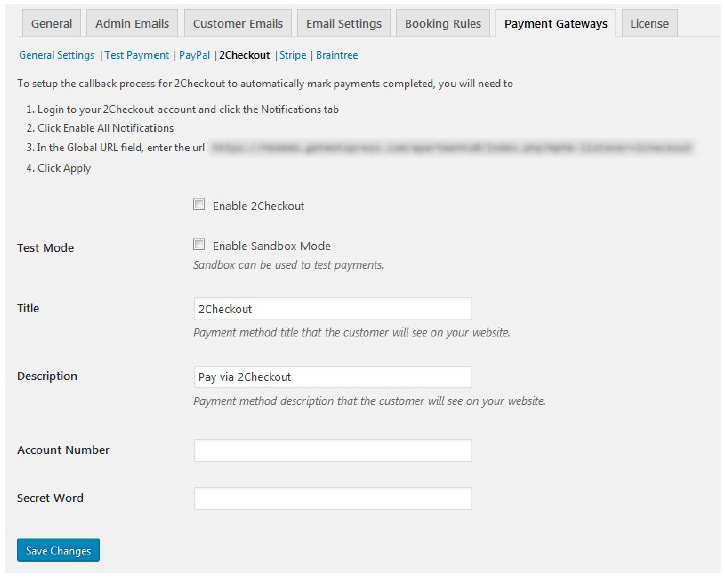Go to Test Payment gateway settings
Image resolution: width=725 pixels, height=579 pixels.
click(x=138, y=56)
